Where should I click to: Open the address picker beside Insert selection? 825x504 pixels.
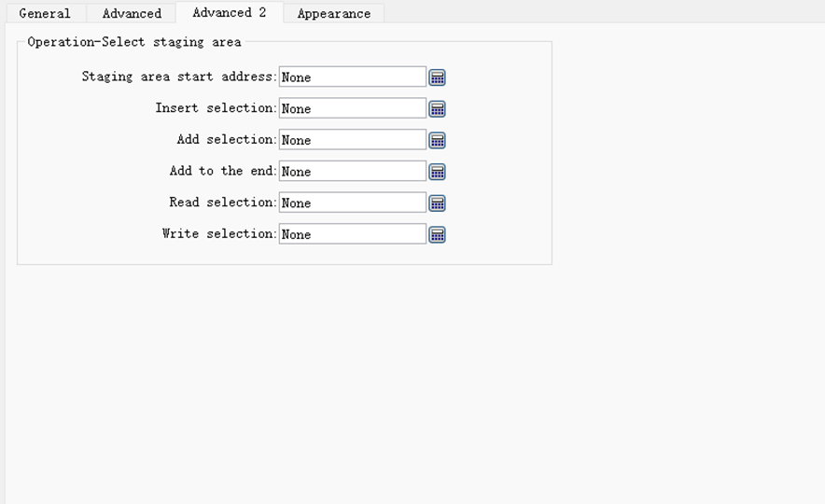[x=437, y=109]
